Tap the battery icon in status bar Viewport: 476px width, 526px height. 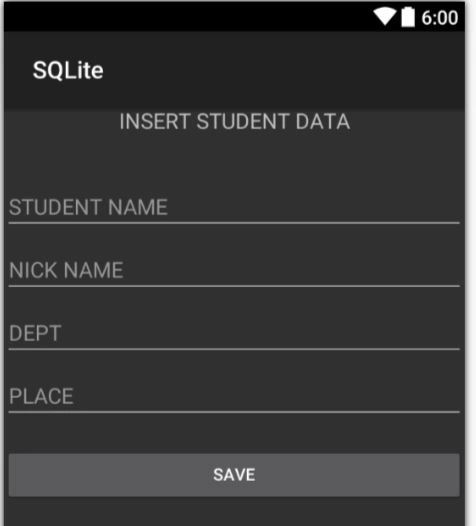tap(408, 17)
